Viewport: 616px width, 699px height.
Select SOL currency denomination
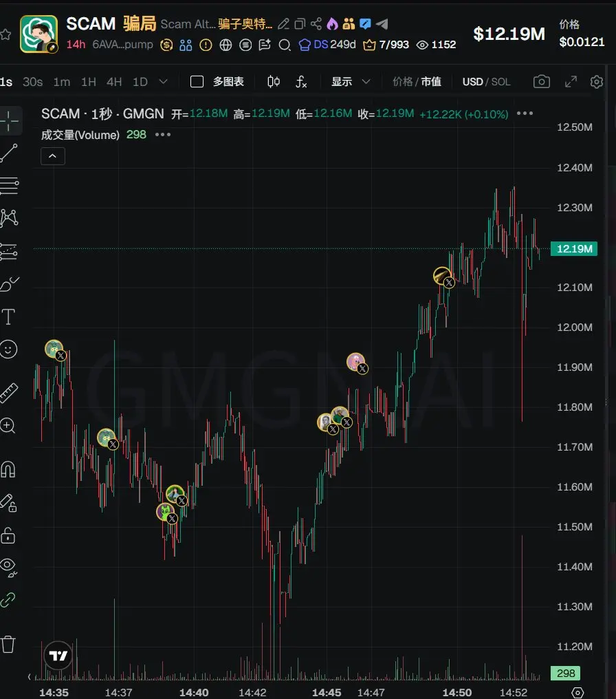(x=500, y=82)
